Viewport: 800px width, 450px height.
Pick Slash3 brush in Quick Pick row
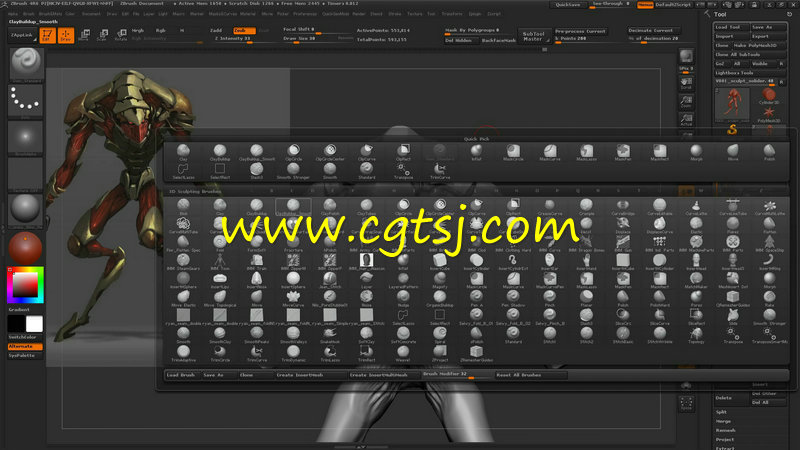[x=257, y=170]
